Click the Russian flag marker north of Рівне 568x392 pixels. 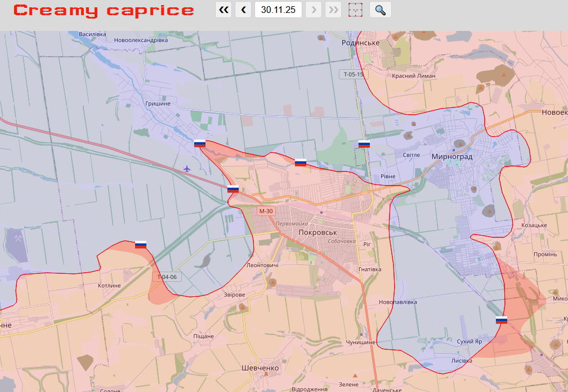pyautogui.click(x=364, y=144)
